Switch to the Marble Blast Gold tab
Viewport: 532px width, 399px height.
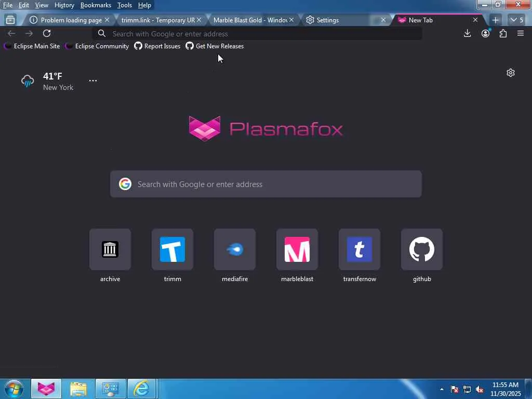click(250, 20)
